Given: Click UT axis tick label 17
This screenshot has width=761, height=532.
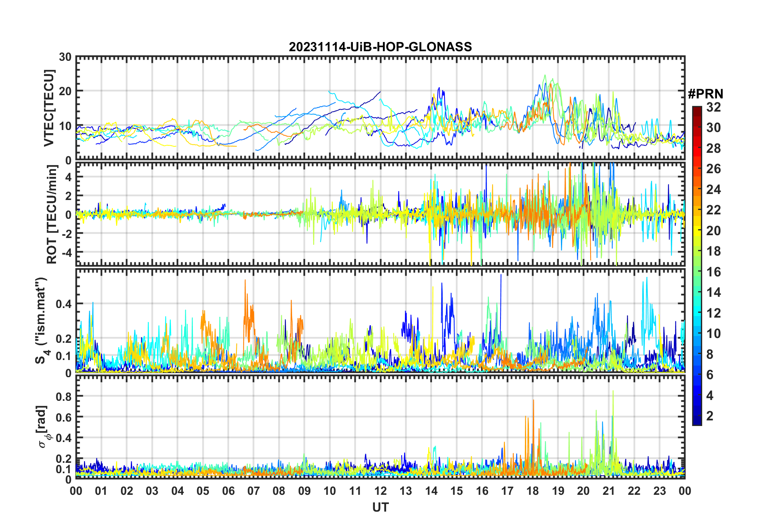Looking at the screenshot, I should point(507,491).
